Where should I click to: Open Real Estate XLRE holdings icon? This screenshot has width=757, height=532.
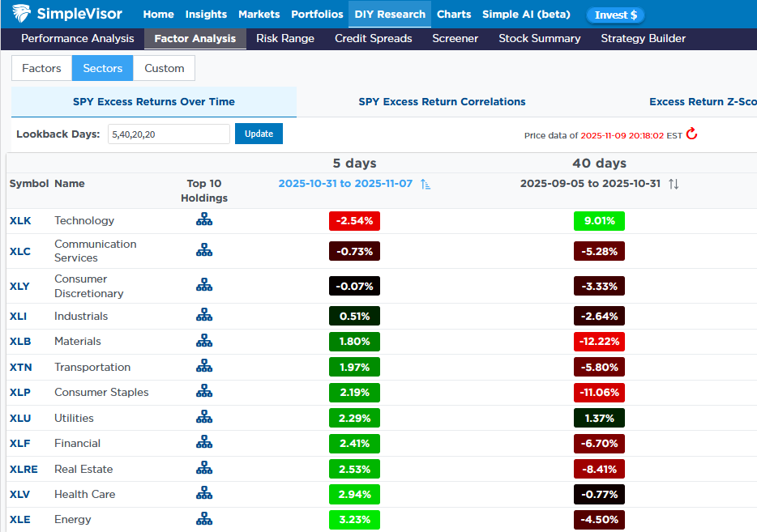click(x=203, y=467)
